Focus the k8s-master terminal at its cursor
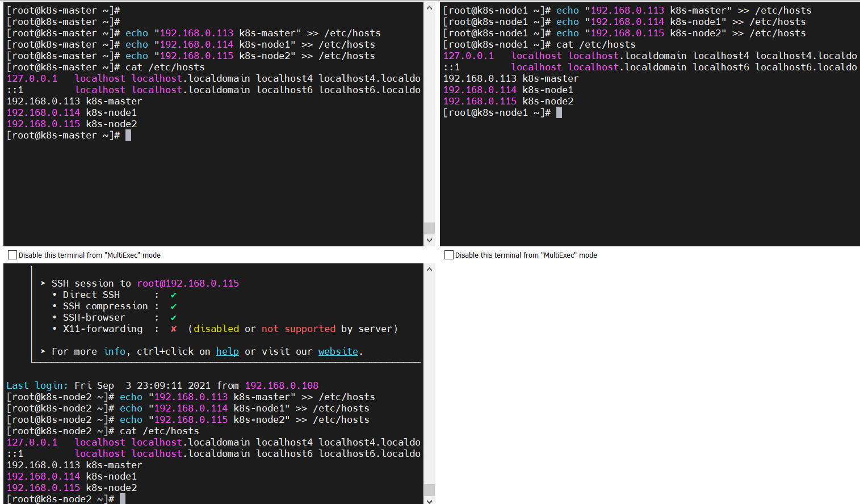The width and height of the screenshot is (860, 504). [128, 135]
